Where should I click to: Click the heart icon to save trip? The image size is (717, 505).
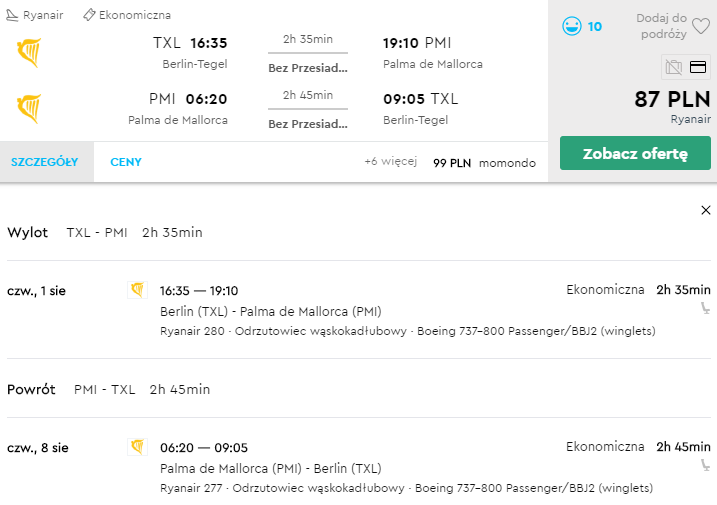[x=701, y=26]
